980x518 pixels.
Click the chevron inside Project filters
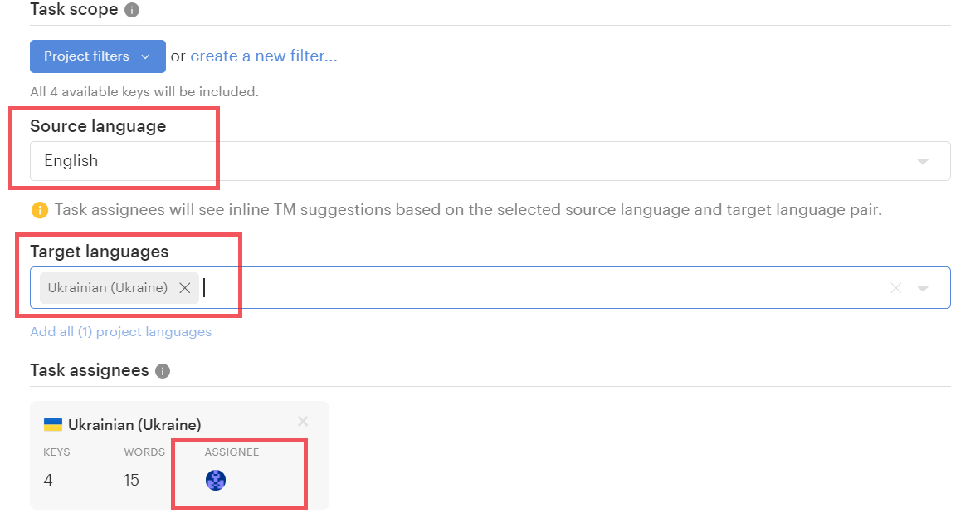145,56
